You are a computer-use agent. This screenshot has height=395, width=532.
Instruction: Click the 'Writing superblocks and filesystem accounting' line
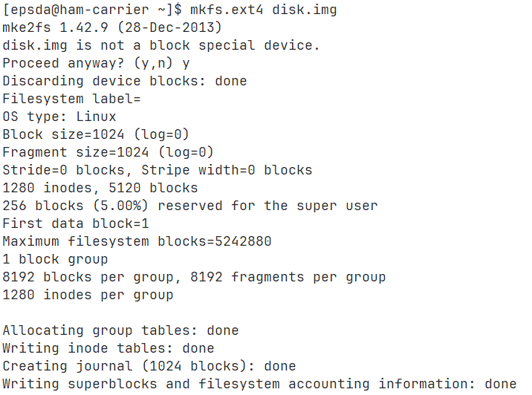coord(259,384)
